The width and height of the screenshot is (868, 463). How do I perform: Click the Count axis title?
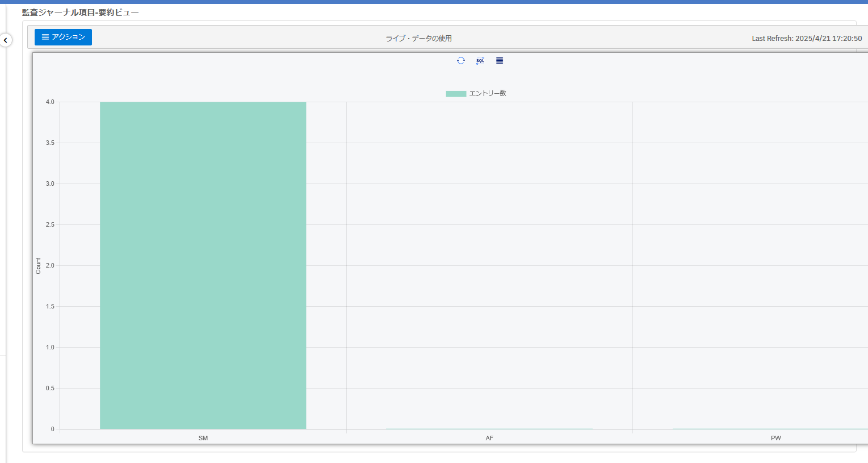tap(39, 266)
